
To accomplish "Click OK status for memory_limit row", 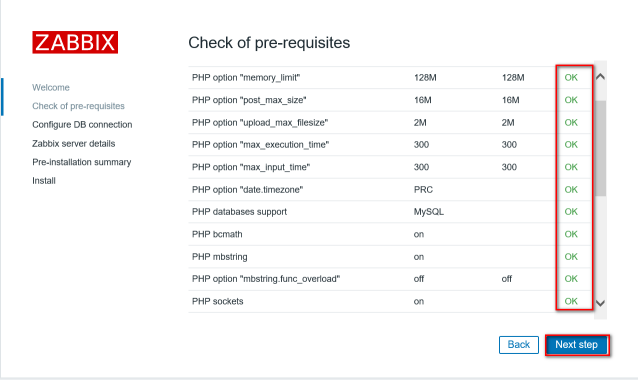I will point(571,77).
